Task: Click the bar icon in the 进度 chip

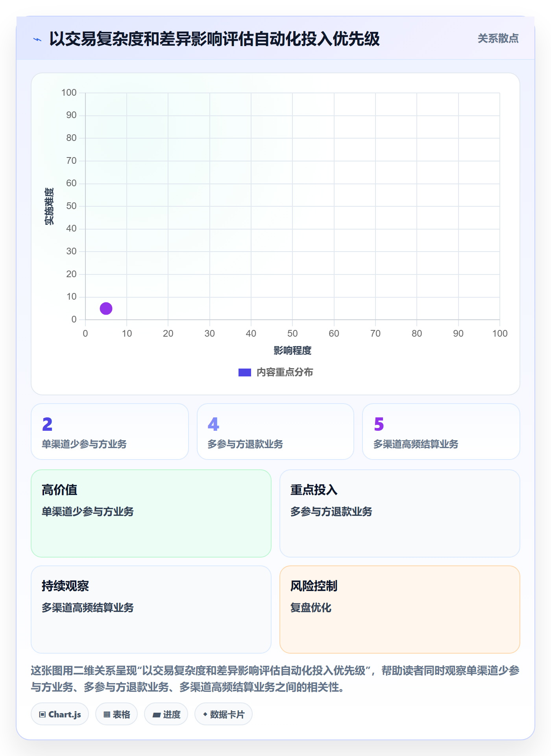Action: [x=157, y=715]
